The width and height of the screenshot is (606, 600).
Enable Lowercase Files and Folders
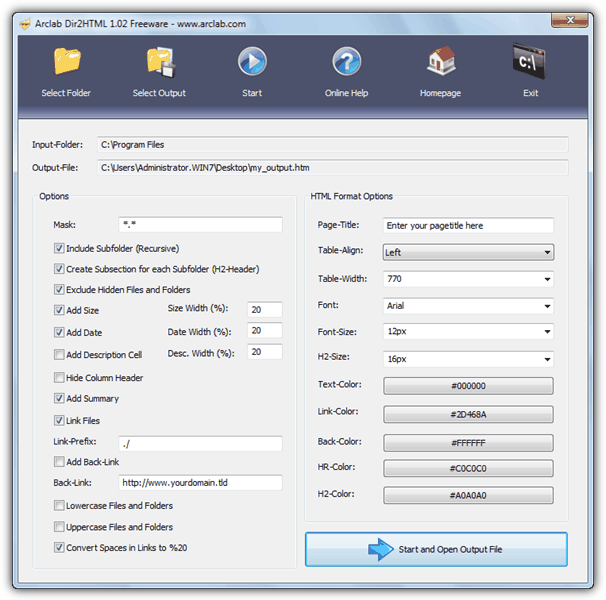(59, 505)
